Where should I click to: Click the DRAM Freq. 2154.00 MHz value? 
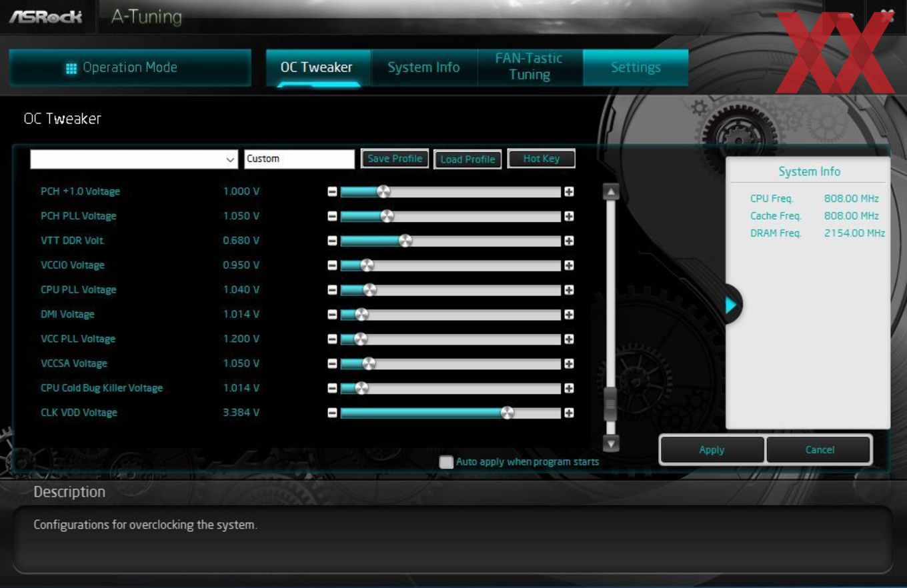click(854, 233)
